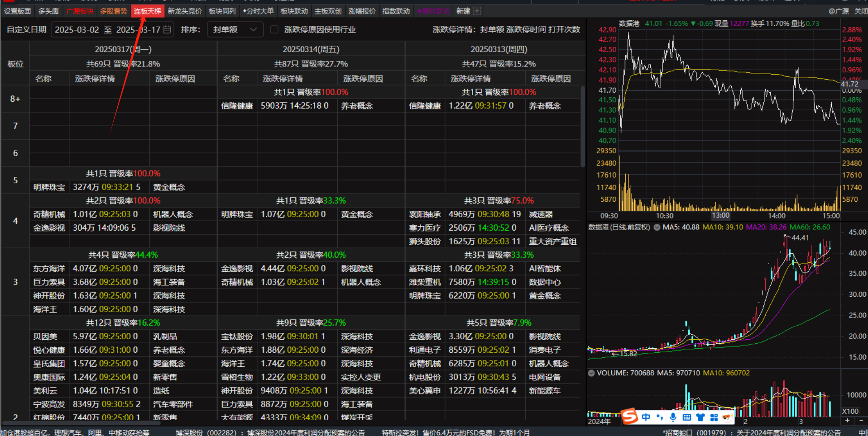Click the plus icon beside 新建
The height and width of the screenshot is (436, 868).
click(x=477, y=11)
